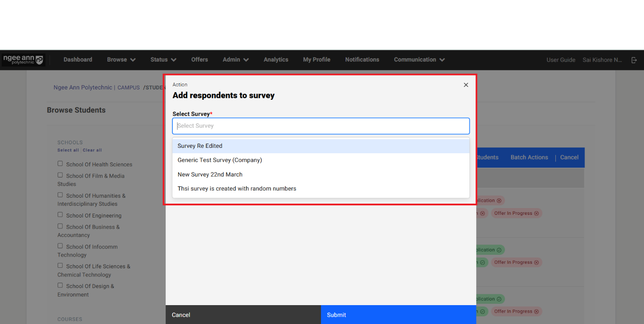Close the Add respondents dialog with X
The height and width of the screenshot is (324, 644).
click(466, 85)
